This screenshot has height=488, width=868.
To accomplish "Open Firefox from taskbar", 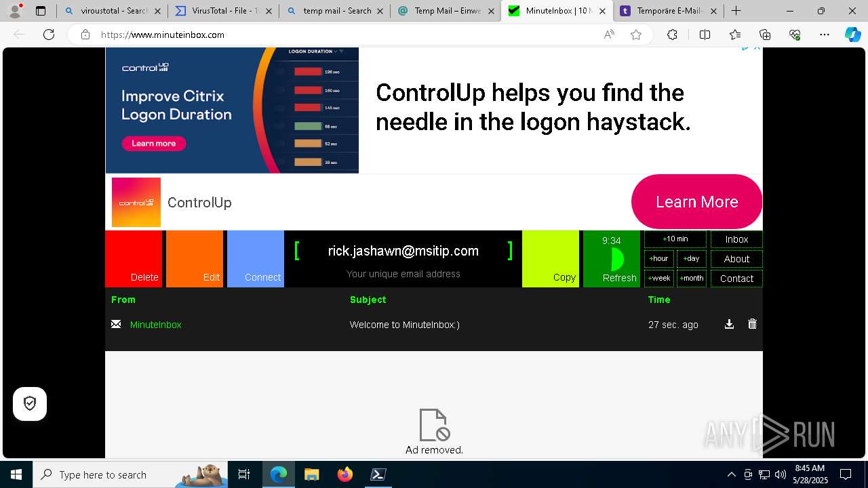I will click(x=345, y=474).
